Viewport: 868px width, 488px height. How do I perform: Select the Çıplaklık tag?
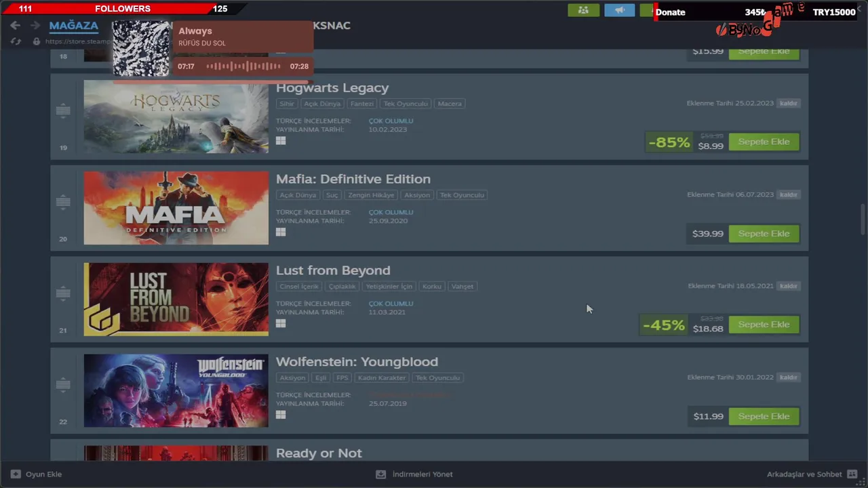point(342,287)
